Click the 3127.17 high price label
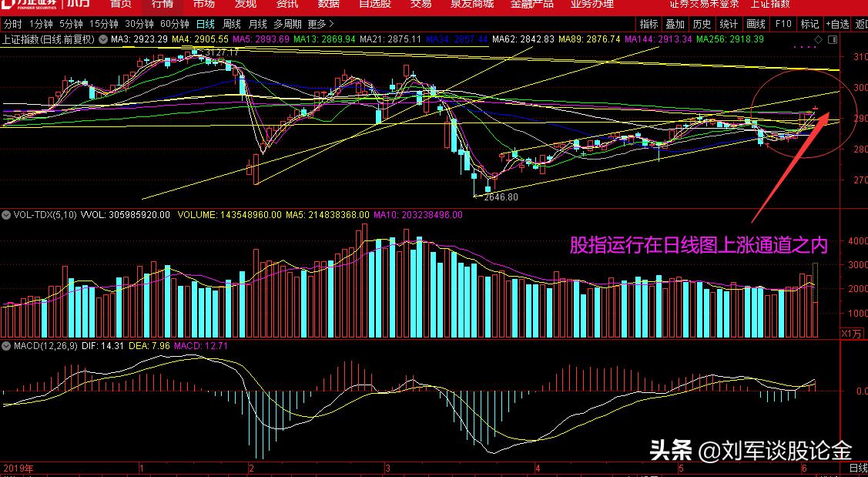 point(222,52)
